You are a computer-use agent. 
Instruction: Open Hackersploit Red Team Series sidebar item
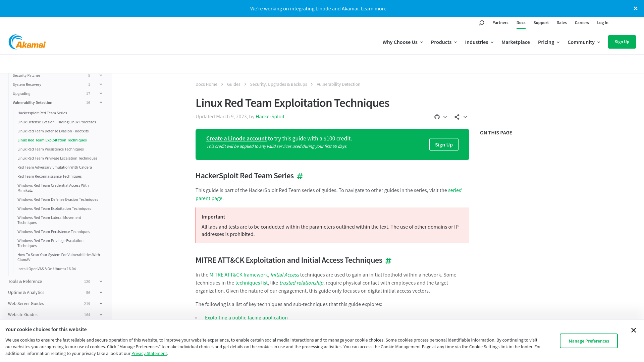point(42,113)
